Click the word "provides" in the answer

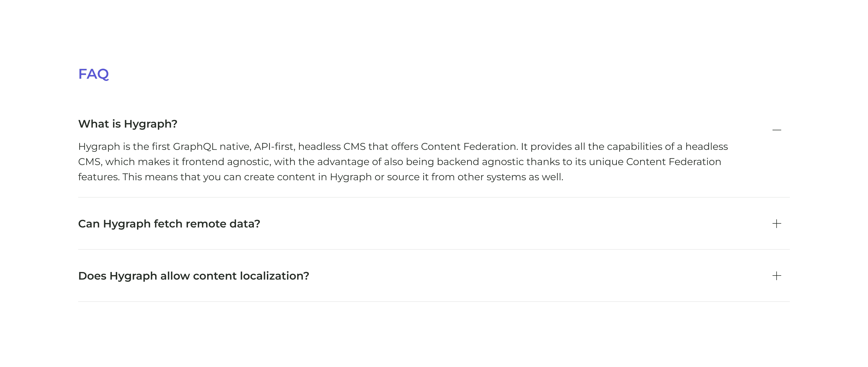[x=551, y=147]
